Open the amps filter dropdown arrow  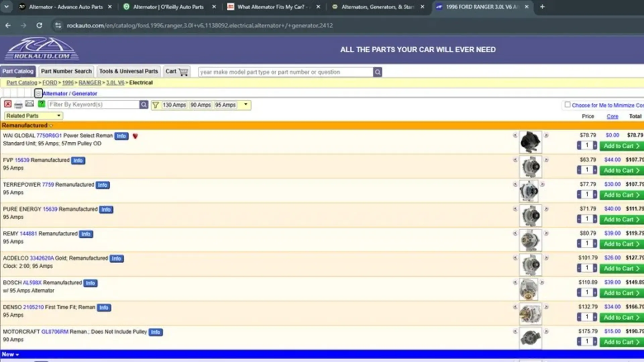coord(246,104)
